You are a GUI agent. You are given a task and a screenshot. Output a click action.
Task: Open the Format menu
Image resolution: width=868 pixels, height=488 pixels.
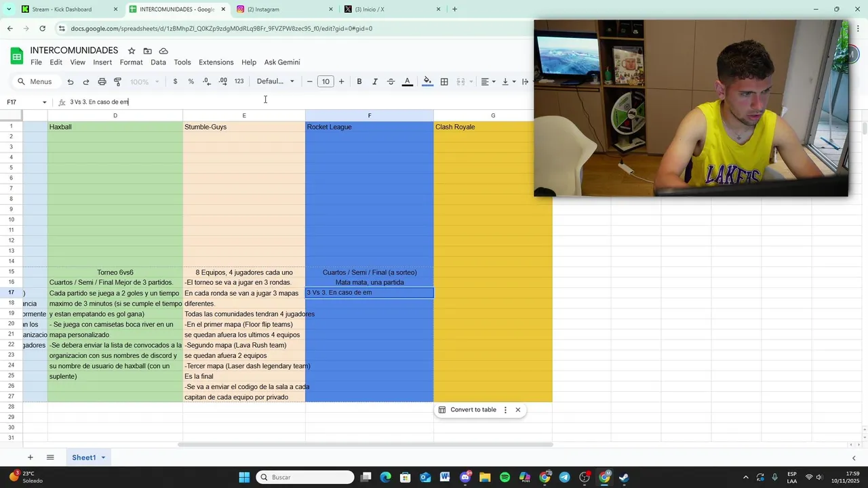point(131,62)
